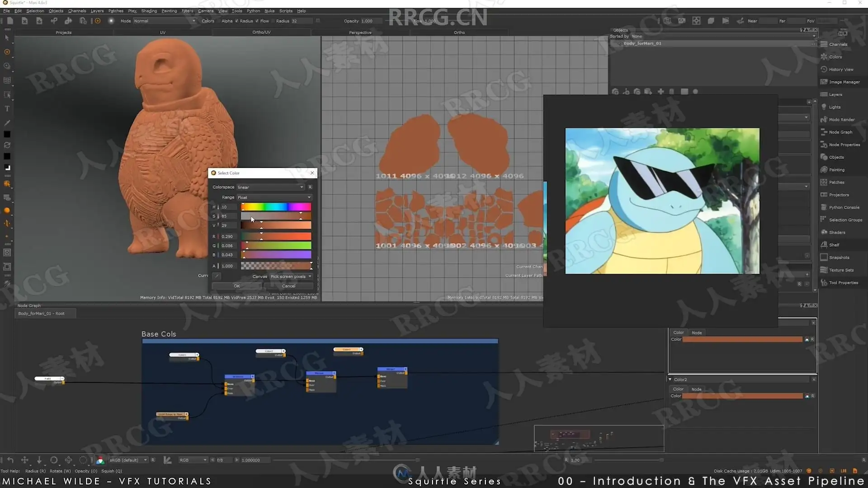868x488 pixels.
Task: Click the eyedropper icon in Select Color
Action: (217, 276)
